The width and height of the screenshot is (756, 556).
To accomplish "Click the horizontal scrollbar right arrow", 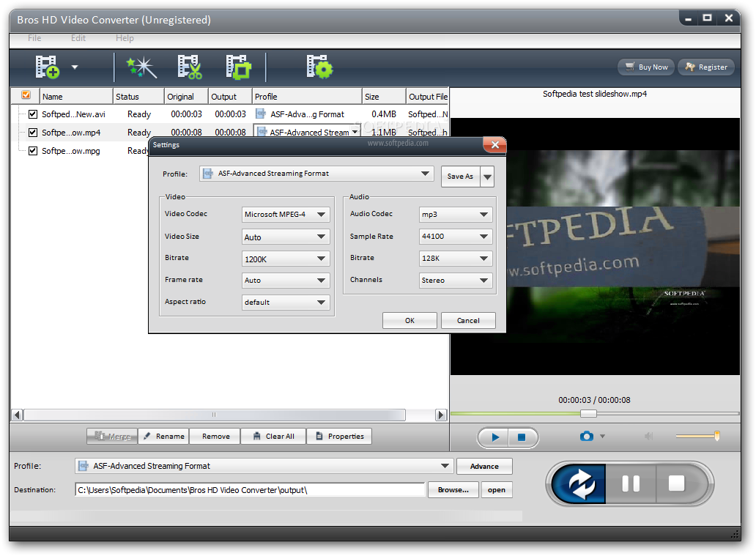I will pyautogui.click(x=440, y=415).
